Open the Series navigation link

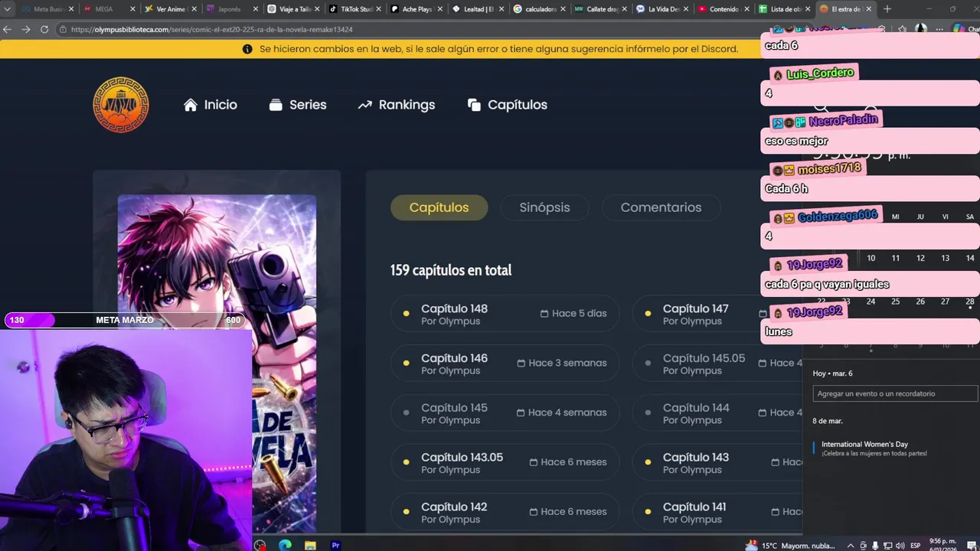pos(298,105)
